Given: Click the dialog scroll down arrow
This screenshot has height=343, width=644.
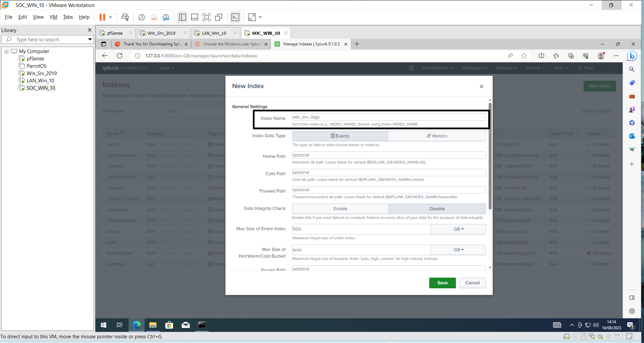Looking at the screenshot, I should pos(490,268).
